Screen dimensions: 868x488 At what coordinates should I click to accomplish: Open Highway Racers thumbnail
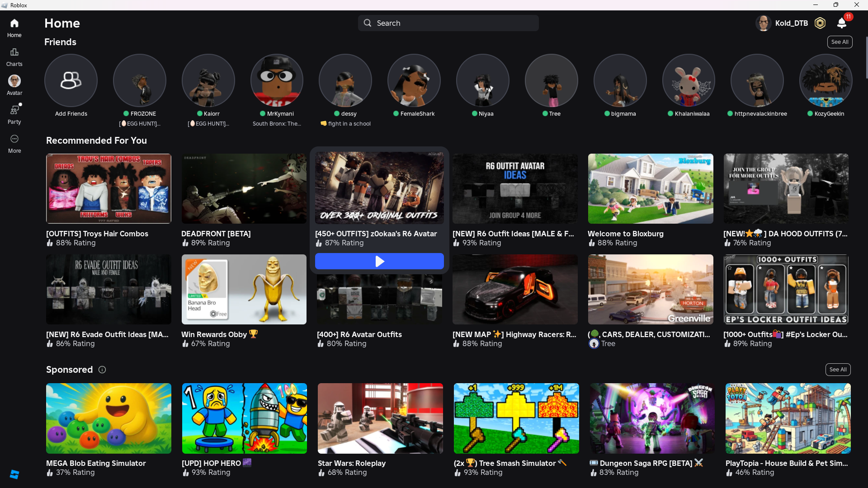[x=515, y=289]
